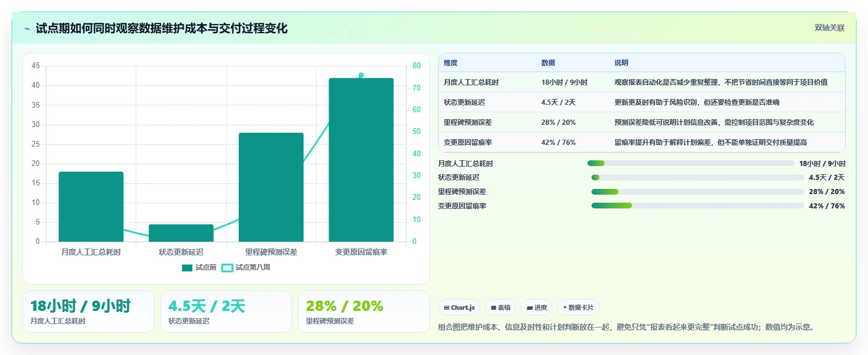The width and height of the screenshot is (868, 355).
Task: Click the 里程碑预测误差 progress bar
Action: (698, 191)
